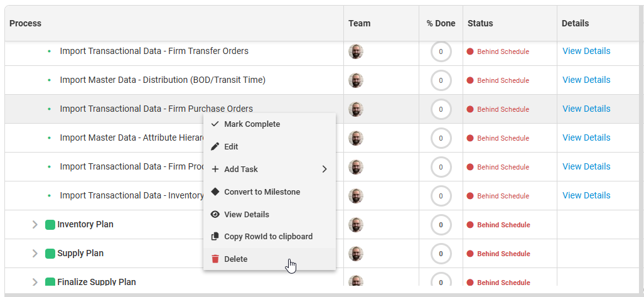644x297 pixels.
Task: Click the copy icon for Copy RowId
Action: tap(215, 237)
